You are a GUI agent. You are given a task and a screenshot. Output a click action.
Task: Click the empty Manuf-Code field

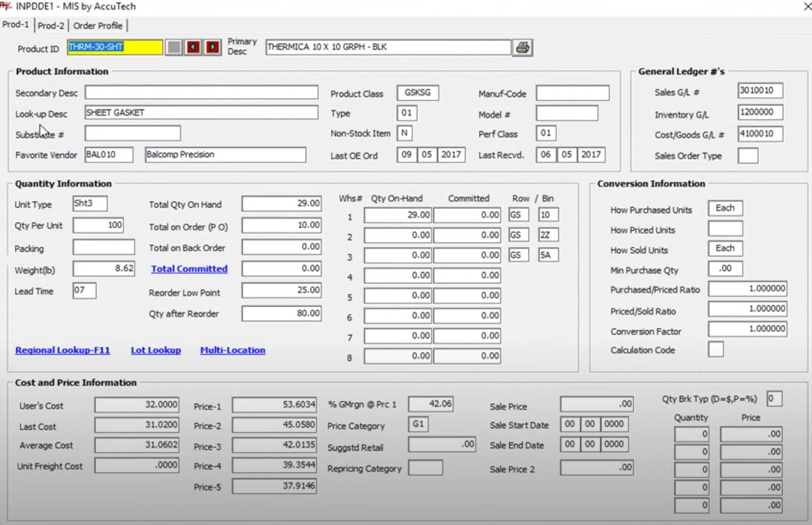click(571, 92)
